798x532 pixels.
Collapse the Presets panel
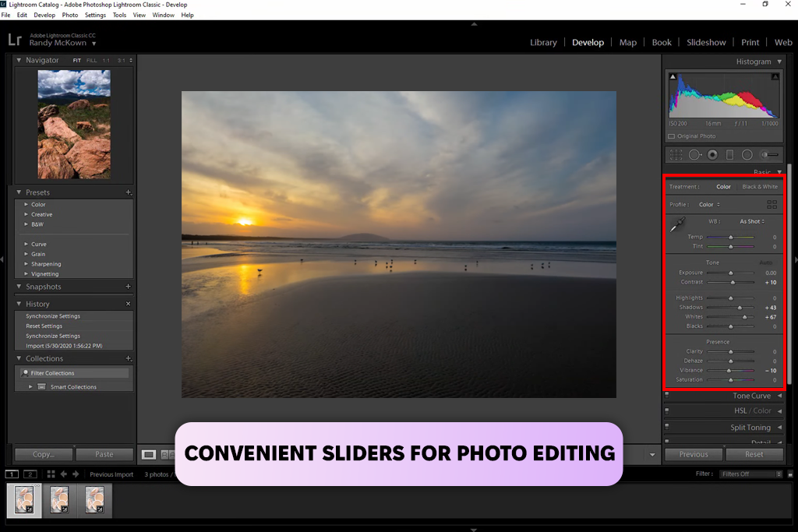point(19,192)
